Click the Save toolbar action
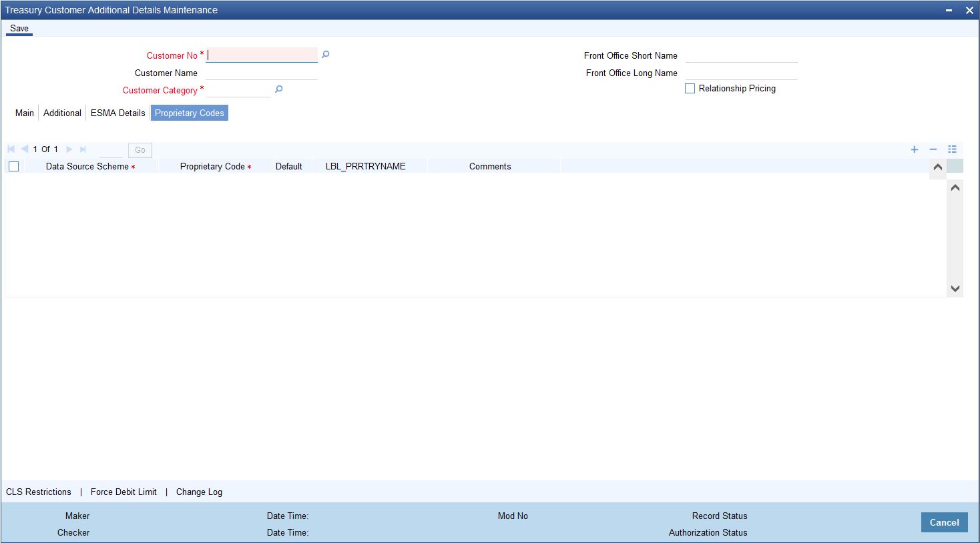 (x=19, y=29)
